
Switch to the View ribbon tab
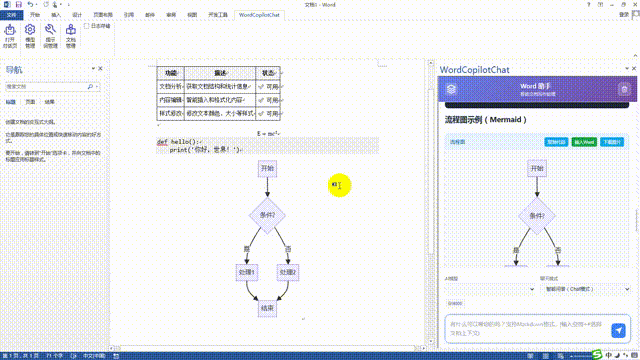(192, 15)
